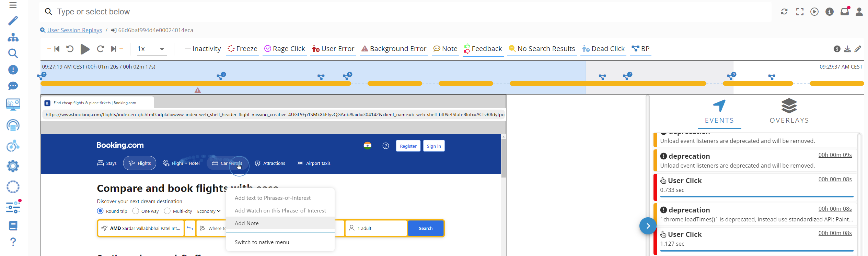Image resolution: width=868 pixels, height=256 pixels.
Task: Click the refresh icon in top bar
Action: coord(784,12)
